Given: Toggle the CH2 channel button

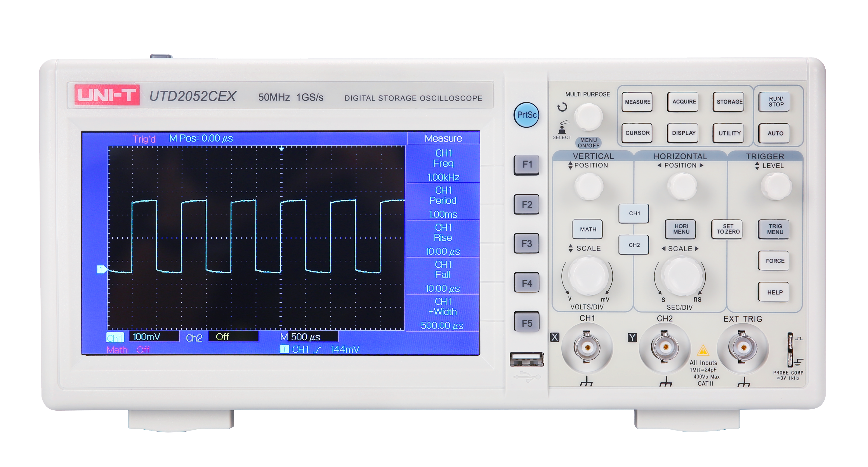Looking at the screenshot, I should [634, 245].
